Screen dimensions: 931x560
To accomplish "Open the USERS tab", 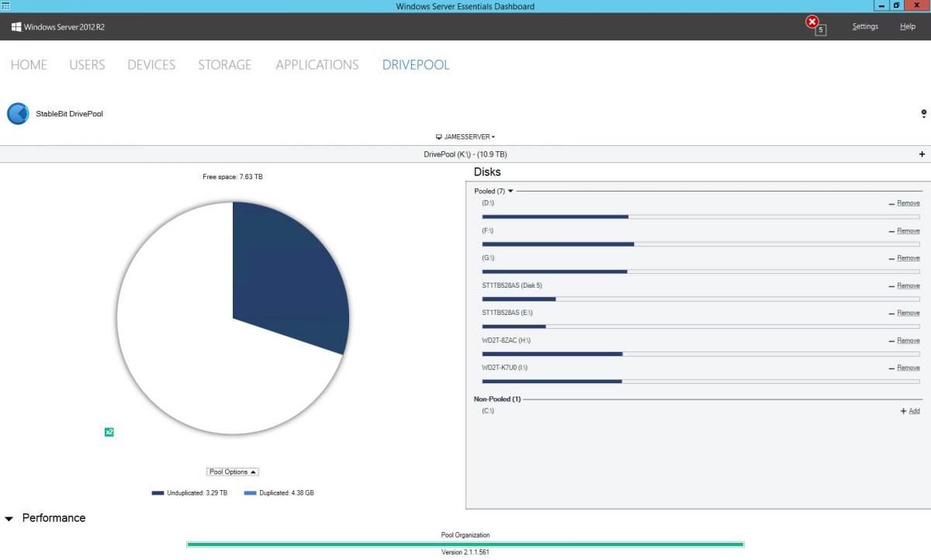I will point(87,65).
